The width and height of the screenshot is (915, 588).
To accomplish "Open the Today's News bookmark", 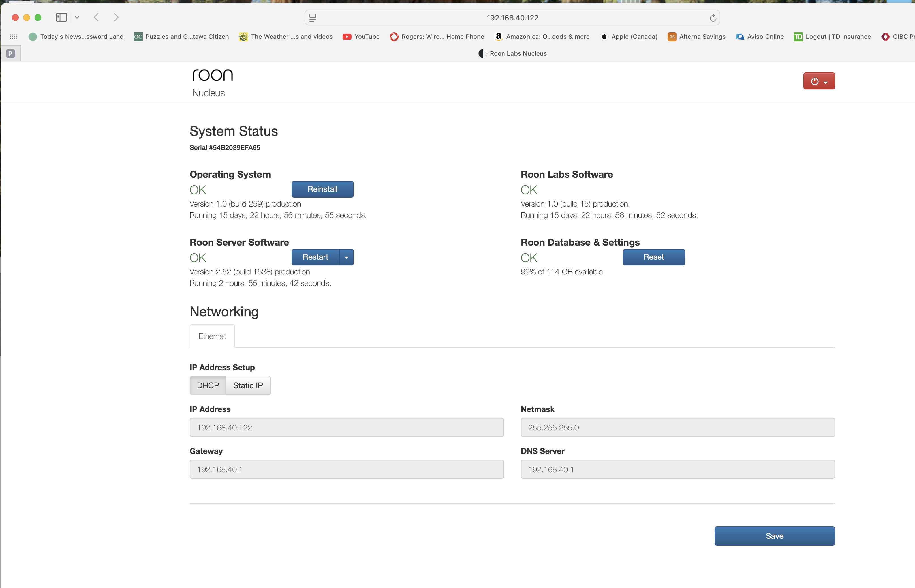I will pyautogui.click(x=76, y=37).
